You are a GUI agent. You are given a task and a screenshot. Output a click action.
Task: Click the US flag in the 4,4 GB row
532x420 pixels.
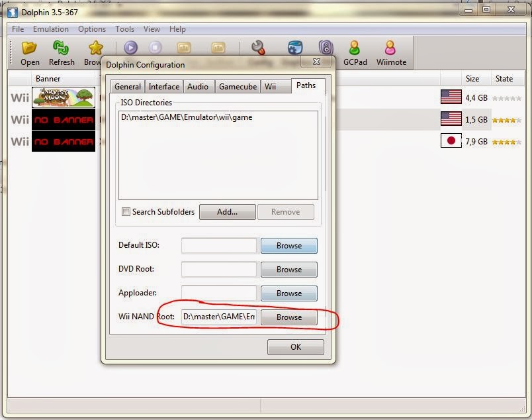451,97
